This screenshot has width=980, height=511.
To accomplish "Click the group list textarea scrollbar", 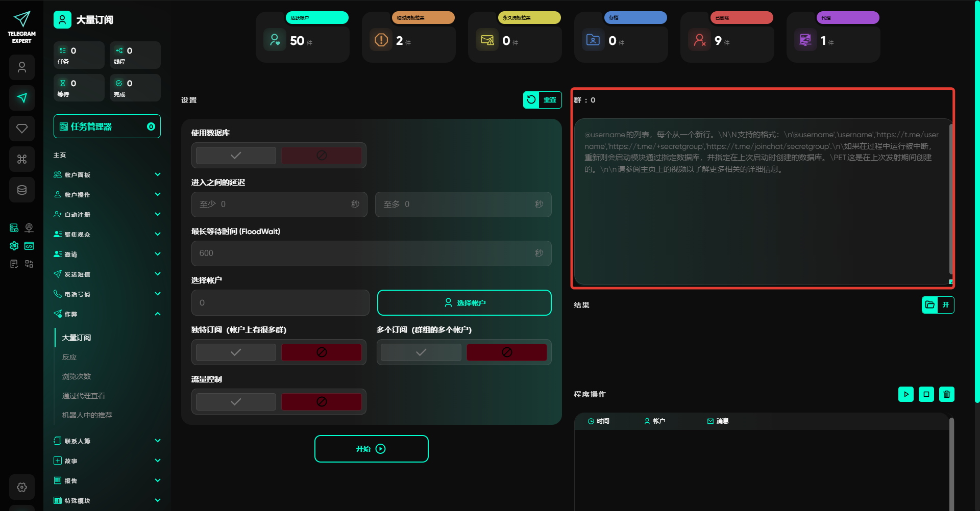I will [x=950, y=199].
